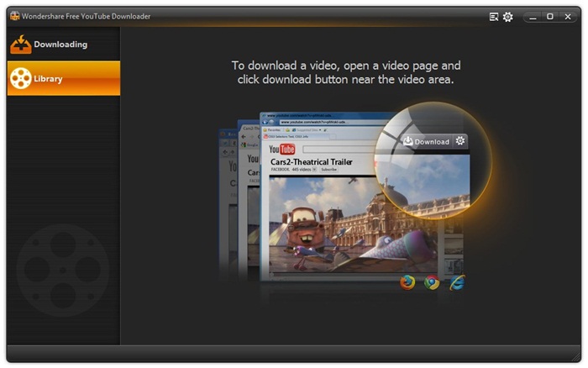Click the settings gear in title bar
Image resolution: width=588 pixels, height=368 pixels.
tap(507, 17)
